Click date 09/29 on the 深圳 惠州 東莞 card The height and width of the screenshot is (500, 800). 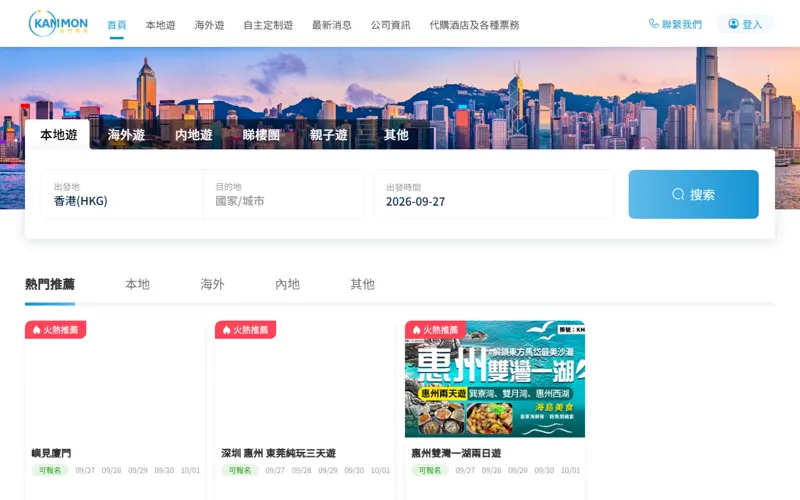coord(328,470)
